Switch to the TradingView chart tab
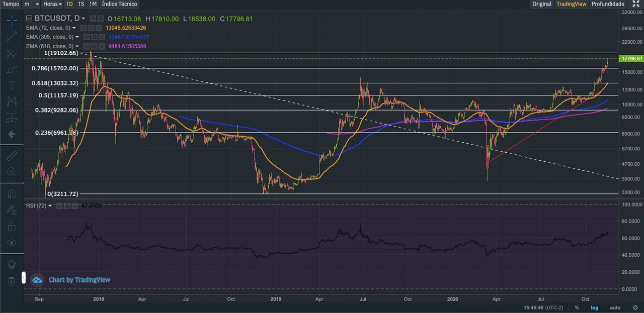The height and width of the screenshot is (313, 644). coord(571,4)
